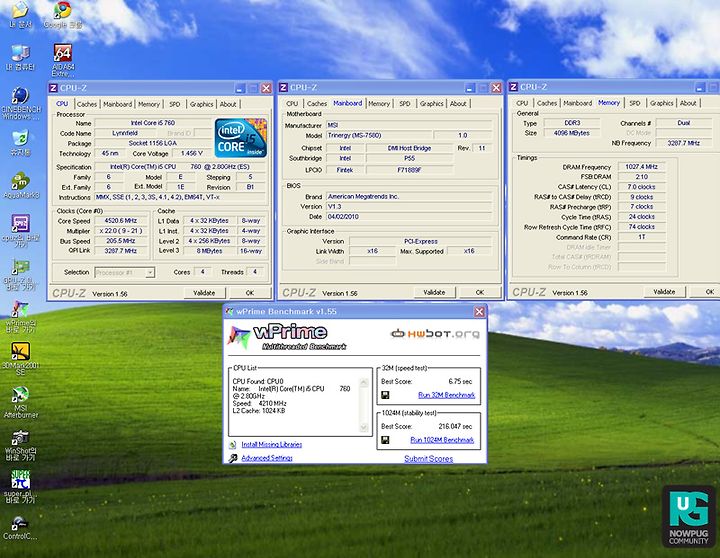720x558 pixels.
Task: Click the Core Voltage value 1.456 V
Action: pos(192,153)
